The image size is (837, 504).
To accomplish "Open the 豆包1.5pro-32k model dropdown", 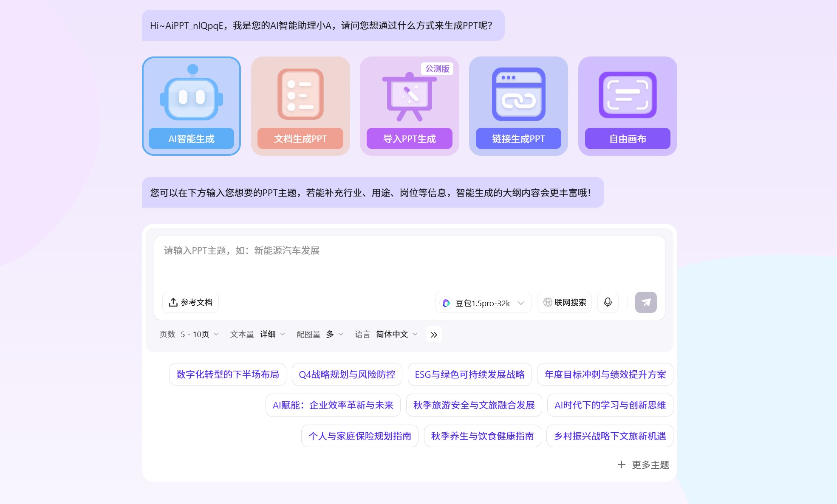I will click(x=483, y=303).
